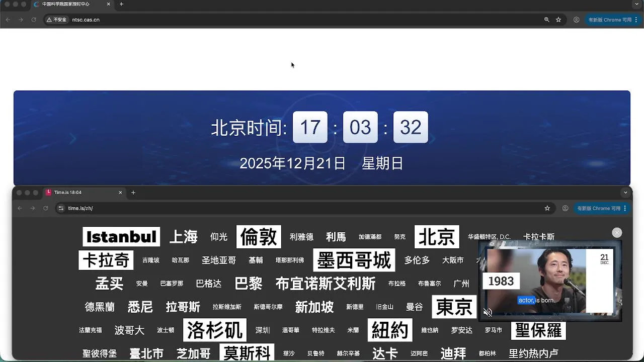Open the 紐約 city link

[x=390, y=330]
